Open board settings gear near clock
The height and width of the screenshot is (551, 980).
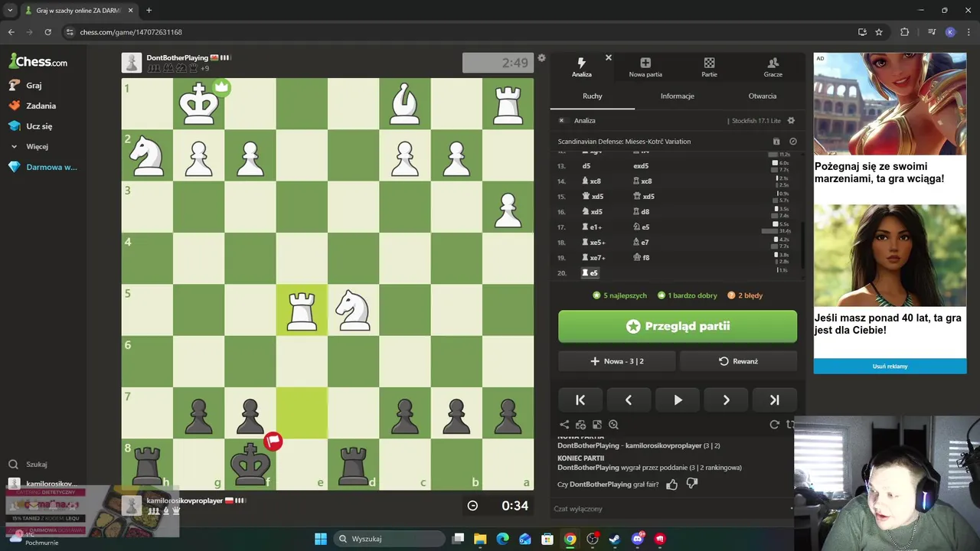(x=541, y=58)
